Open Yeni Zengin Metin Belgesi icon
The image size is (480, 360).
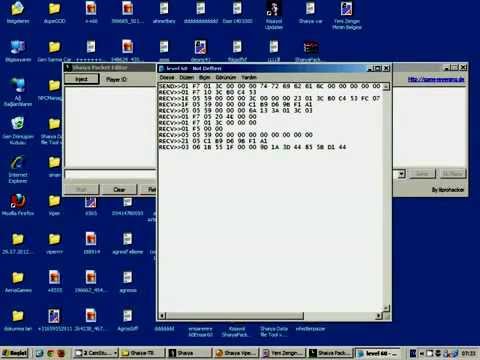[x=347, y=15]
